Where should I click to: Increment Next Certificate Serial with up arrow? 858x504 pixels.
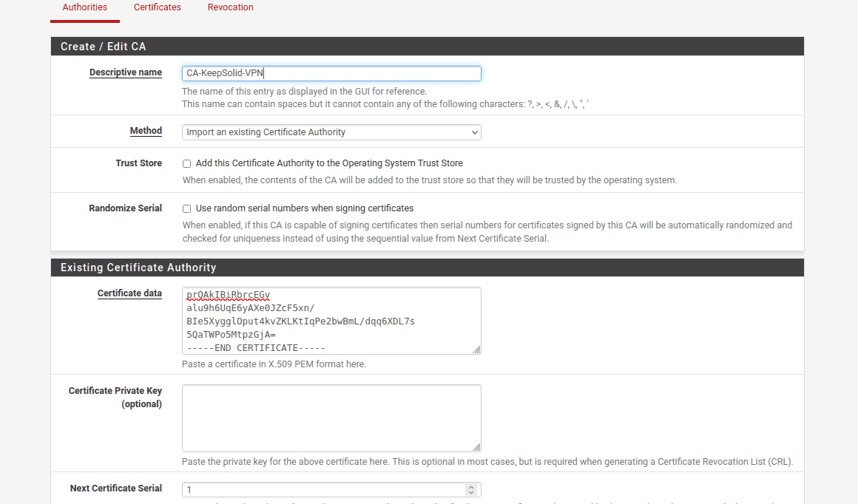click(x=471, y=487)
